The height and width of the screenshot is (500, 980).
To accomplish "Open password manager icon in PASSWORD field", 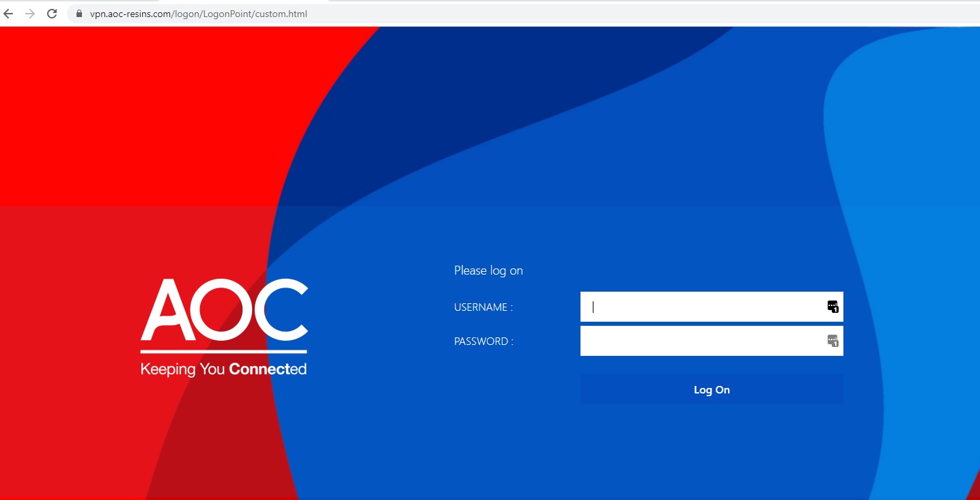I will [832, 341].
